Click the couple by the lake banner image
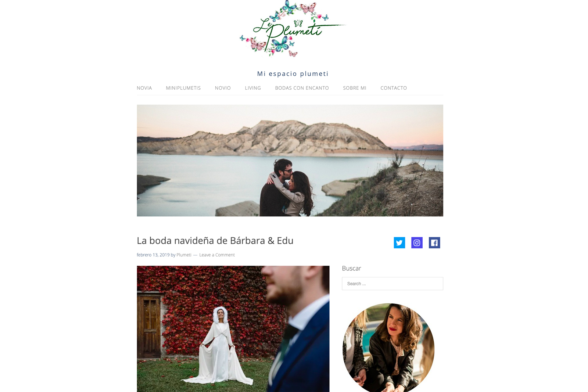The width and height of the screenshot is (588, 392). click(290, 161)
